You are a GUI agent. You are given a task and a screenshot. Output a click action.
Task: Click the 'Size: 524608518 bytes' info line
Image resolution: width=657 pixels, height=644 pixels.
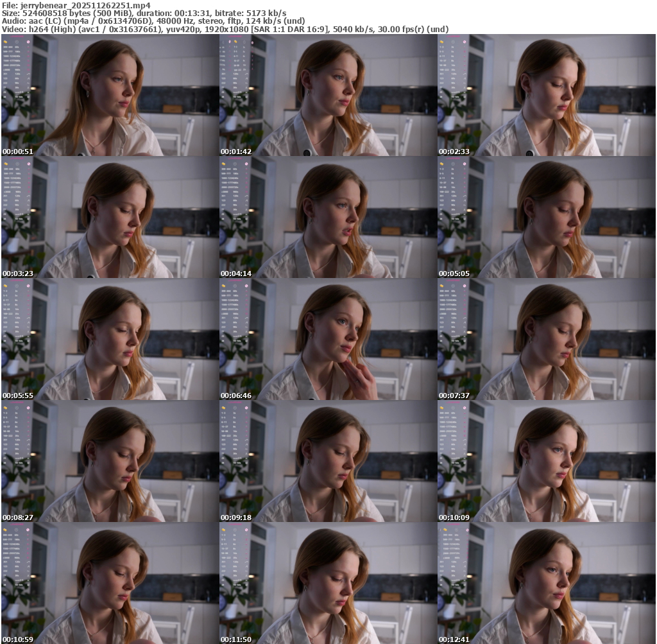point(144,13)
